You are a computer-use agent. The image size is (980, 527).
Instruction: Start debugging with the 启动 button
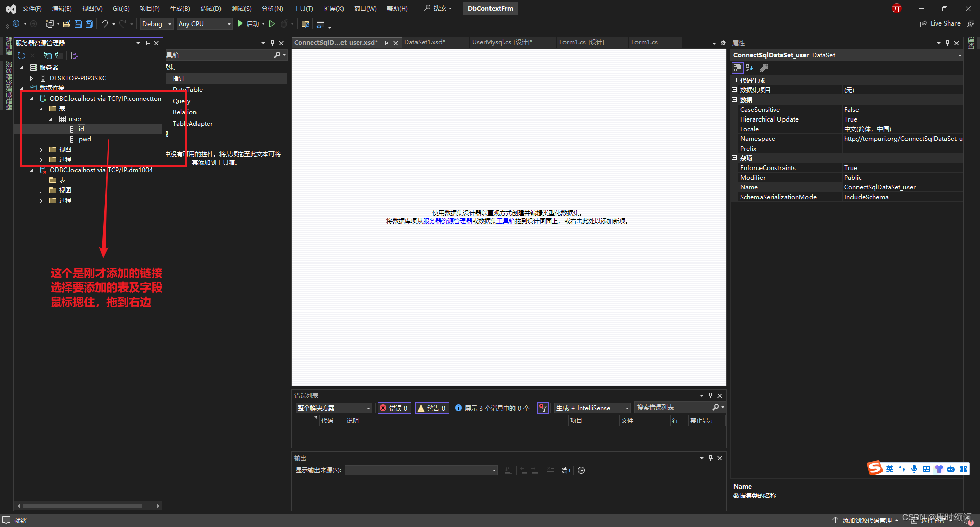250,23
